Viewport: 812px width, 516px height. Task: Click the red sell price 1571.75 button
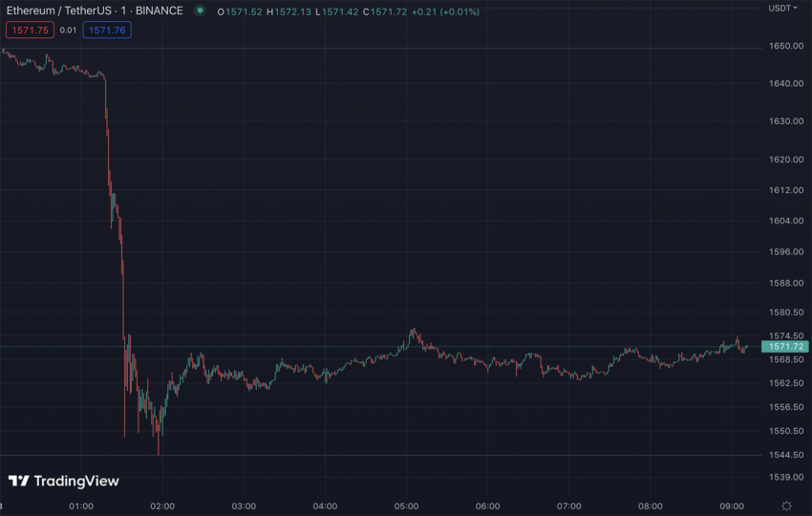click(30, 30)
